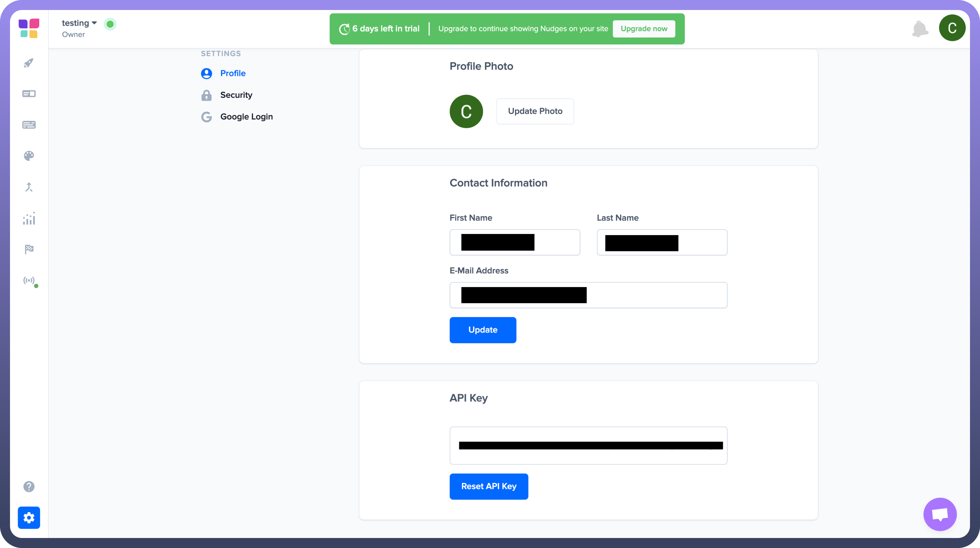Click Upgrade now in trial banner
Image resolution: width=980 pixels, height=548 pixels.
click(x=644, y=29)
